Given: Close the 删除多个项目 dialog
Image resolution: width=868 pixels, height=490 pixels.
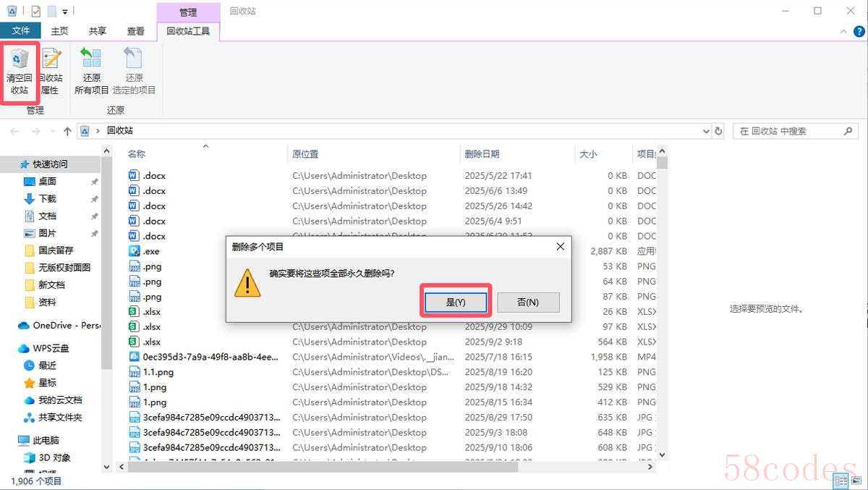Looking at the screenshot, I should (x=560, y=247).
